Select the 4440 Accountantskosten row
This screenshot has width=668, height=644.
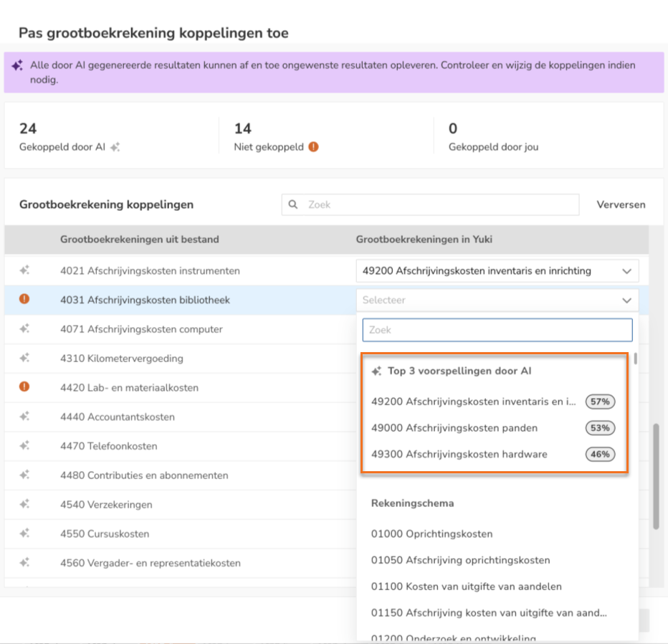click(118, 417)
